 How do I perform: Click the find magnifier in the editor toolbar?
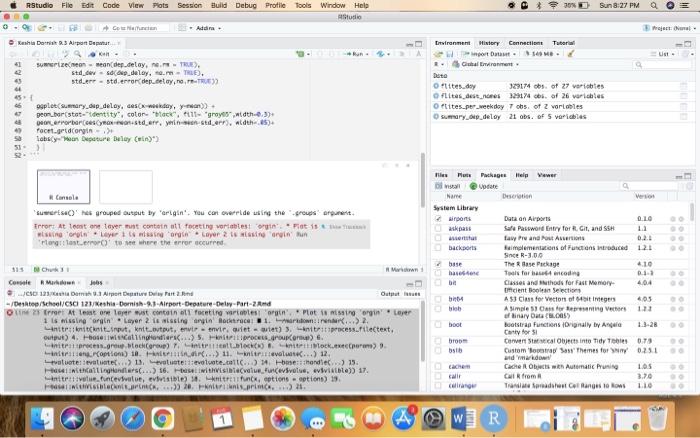point(77,54)
